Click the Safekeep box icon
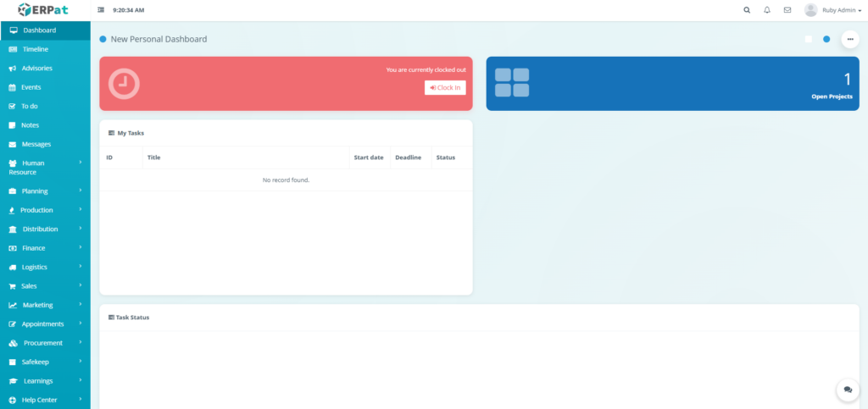 [12, 362]
